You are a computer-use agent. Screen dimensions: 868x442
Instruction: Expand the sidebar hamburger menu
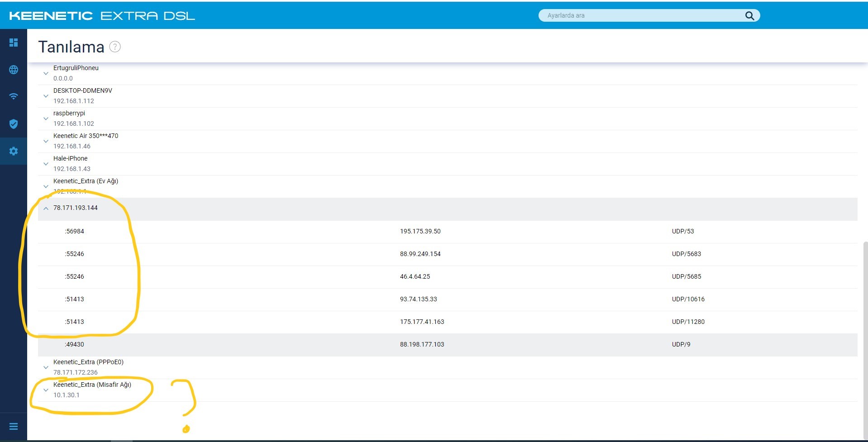(x=14, y=427)
